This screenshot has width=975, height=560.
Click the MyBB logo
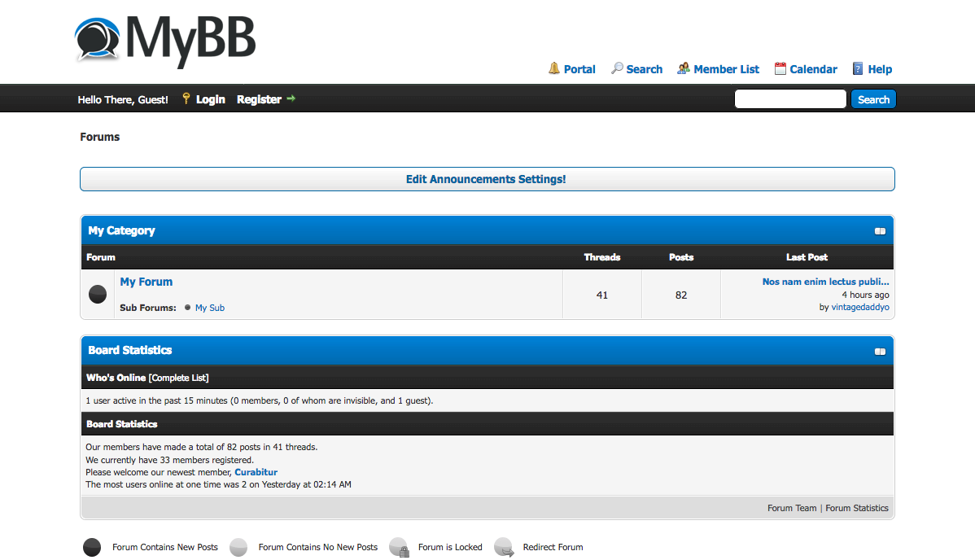165,40
